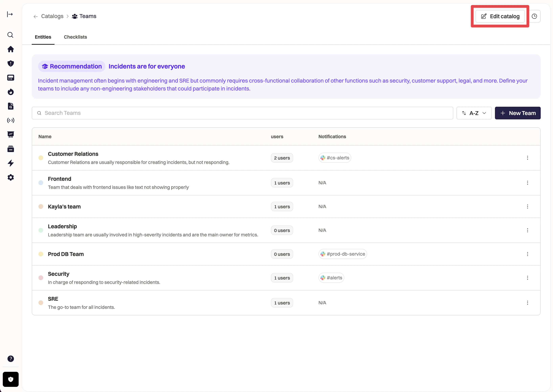Open settings gear icon in sidebar

tap(10, 177)
